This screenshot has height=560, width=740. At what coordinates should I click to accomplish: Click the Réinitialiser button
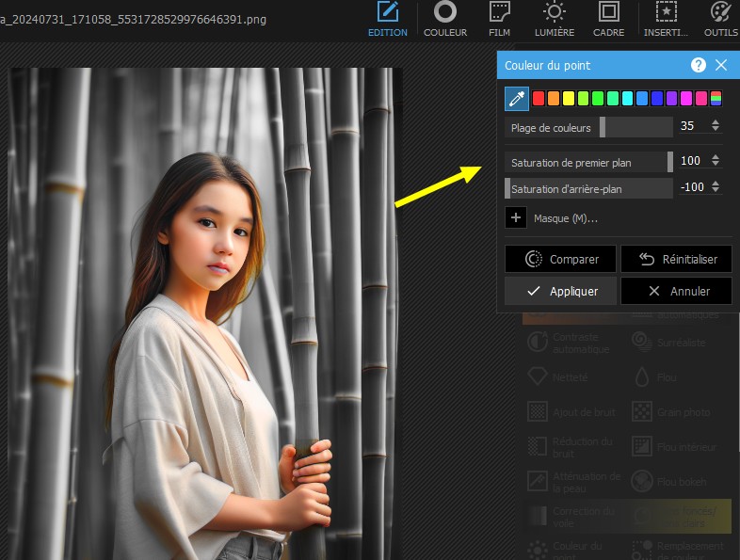pos(676,259)
